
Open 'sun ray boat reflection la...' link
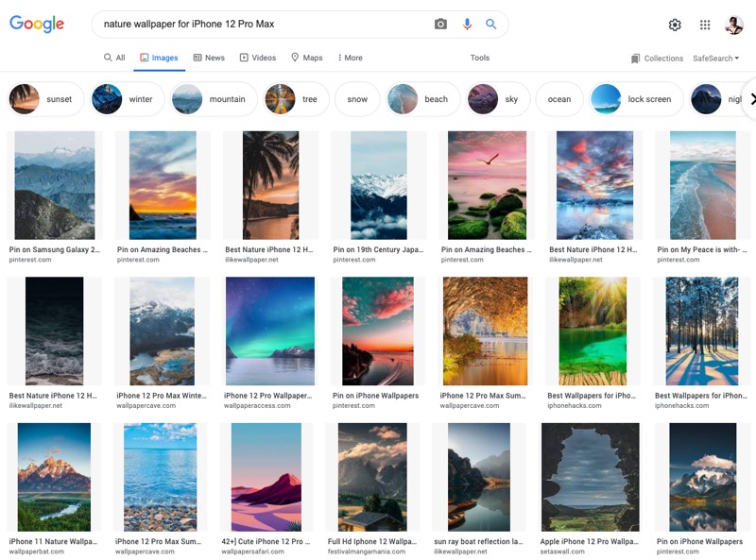point(478,542)
